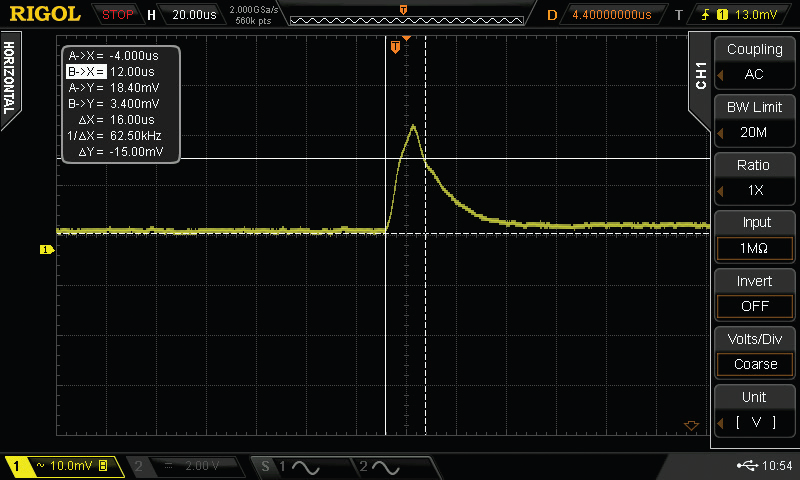Select the CH1 menu tab
800x480 pixels.
701,76
